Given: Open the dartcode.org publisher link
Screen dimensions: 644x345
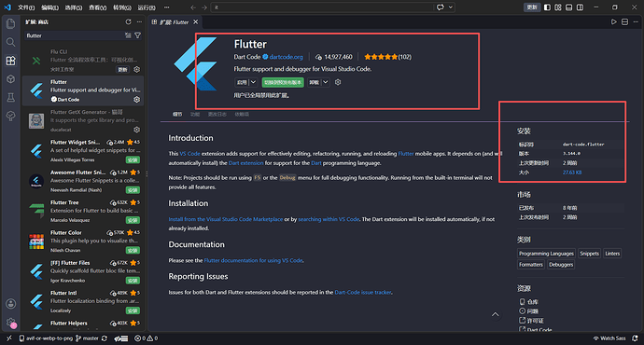Looking at the screenshot, I should tap(286, 57).
